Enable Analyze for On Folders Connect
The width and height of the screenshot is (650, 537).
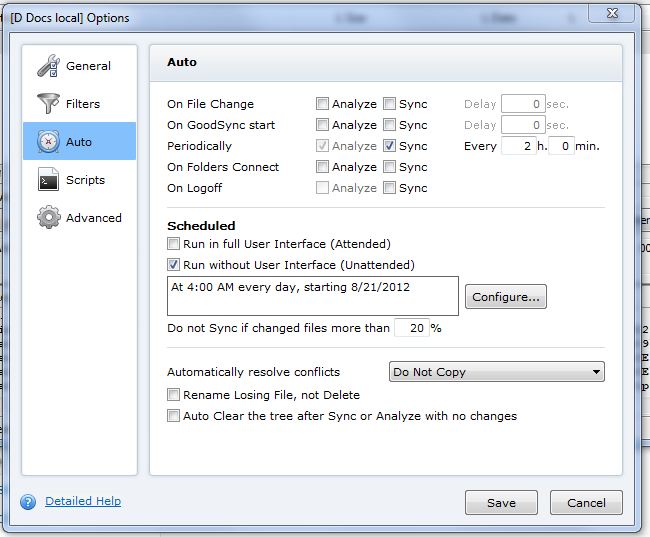click(322, 167)
